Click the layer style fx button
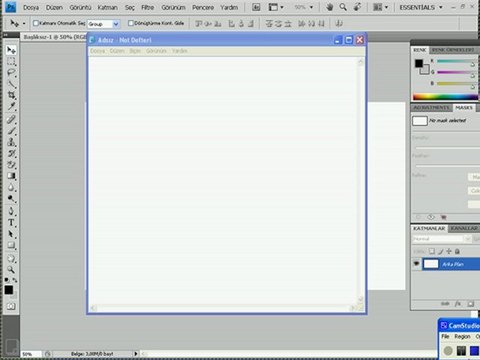 [458, 304]
